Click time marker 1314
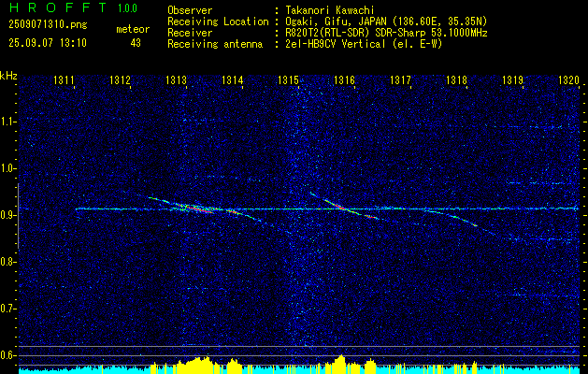 click(x=233, y=79)
